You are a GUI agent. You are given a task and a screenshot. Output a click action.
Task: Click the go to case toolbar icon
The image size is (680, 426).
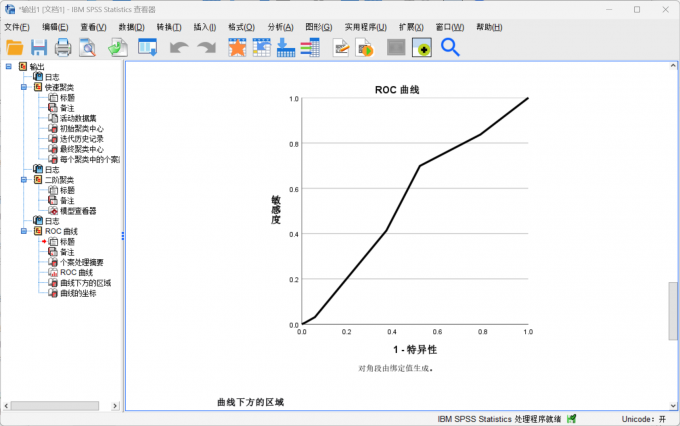coord(262,47)
